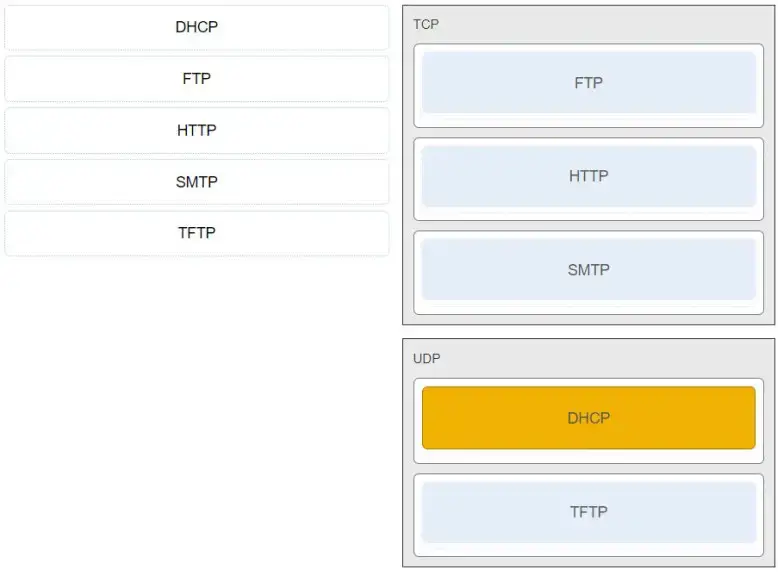778x573 pixels.
Task: Select the HTTP tile inside the TCP group
Action: coord(588,176)
